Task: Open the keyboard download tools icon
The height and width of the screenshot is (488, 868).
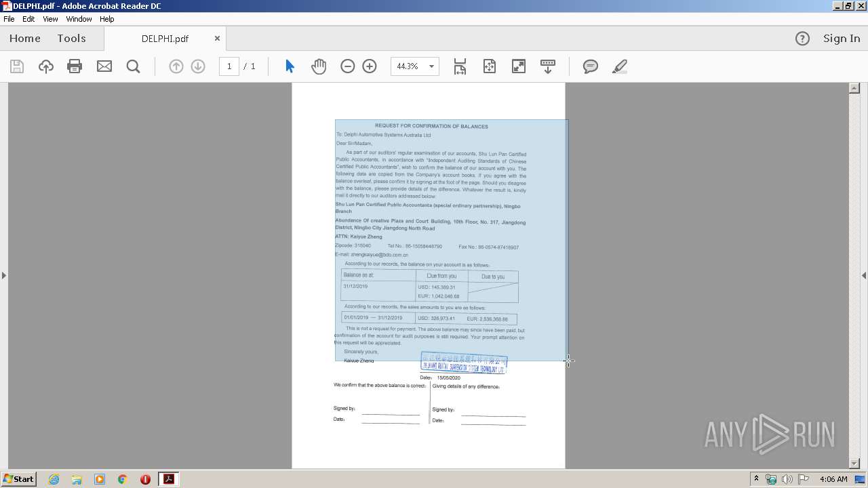Action: (548, 66)
